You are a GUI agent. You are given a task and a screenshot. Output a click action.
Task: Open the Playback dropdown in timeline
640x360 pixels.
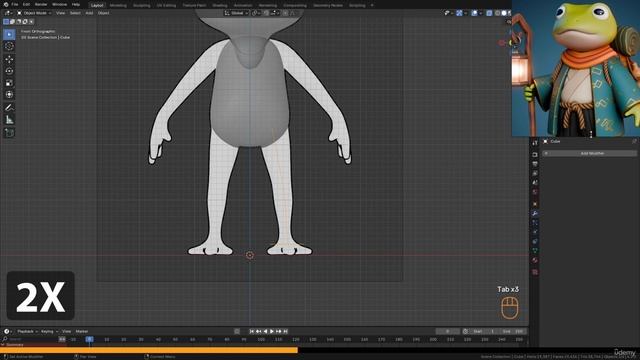pyautogui.click(x=27, y=331)
